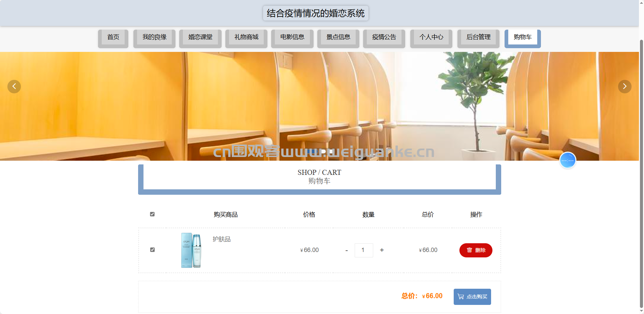Click the 点击购买 checkout button
644x314 pixels.
[472, 297]
